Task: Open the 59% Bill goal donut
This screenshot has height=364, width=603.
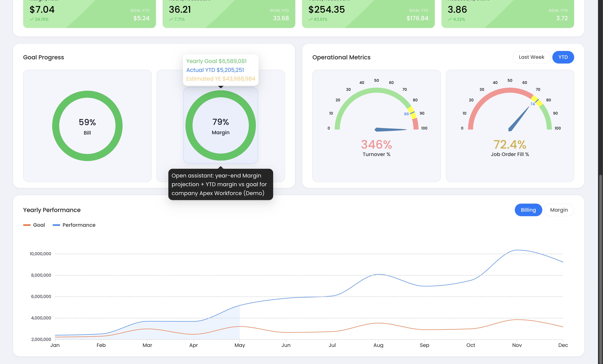Action: 87,126
